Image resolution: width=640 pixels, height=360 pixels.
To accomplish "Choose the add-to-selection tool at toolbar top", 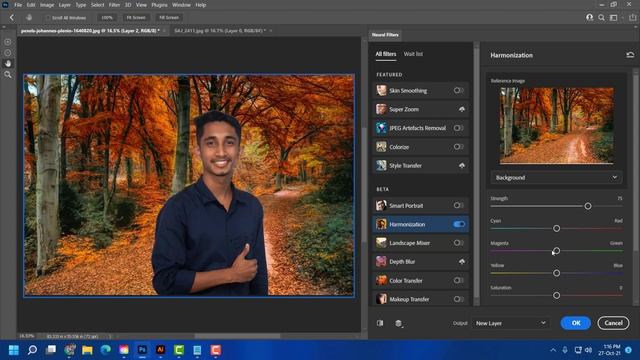I will 8,42.
